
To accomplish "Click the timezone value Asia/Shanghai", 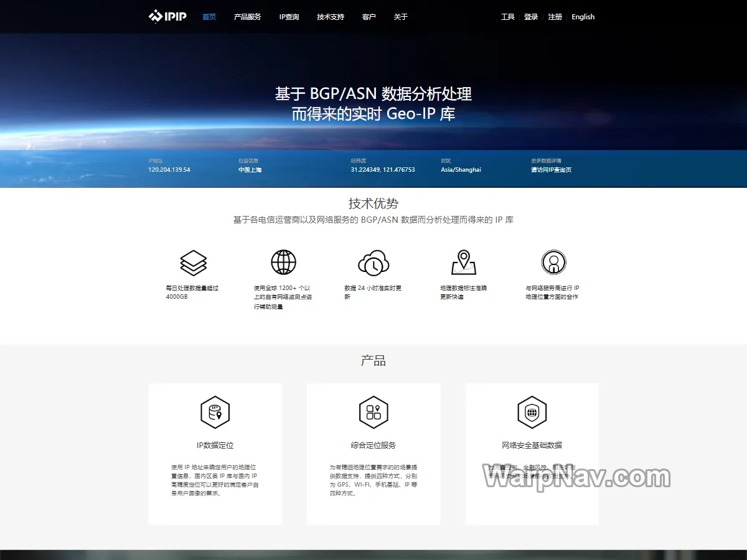I will click(x=461, y=169).
